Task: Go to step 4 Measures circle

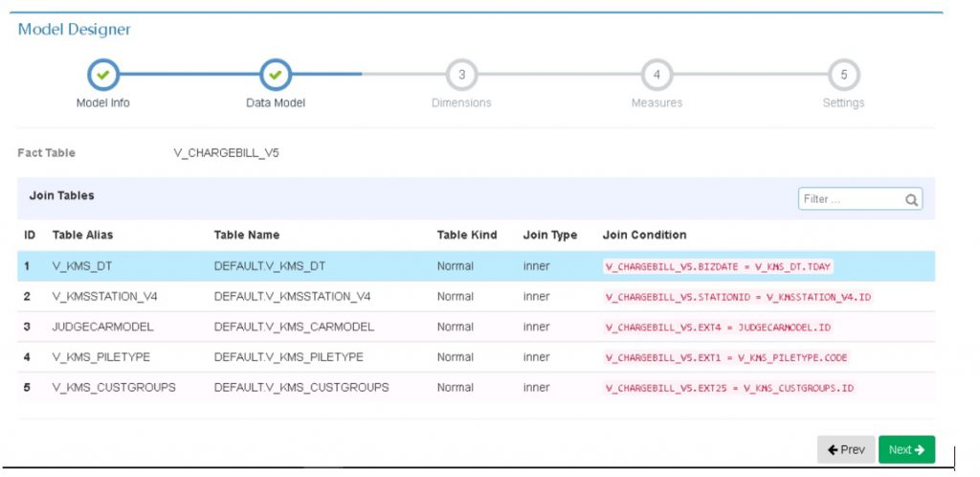Action: point(657,74)
